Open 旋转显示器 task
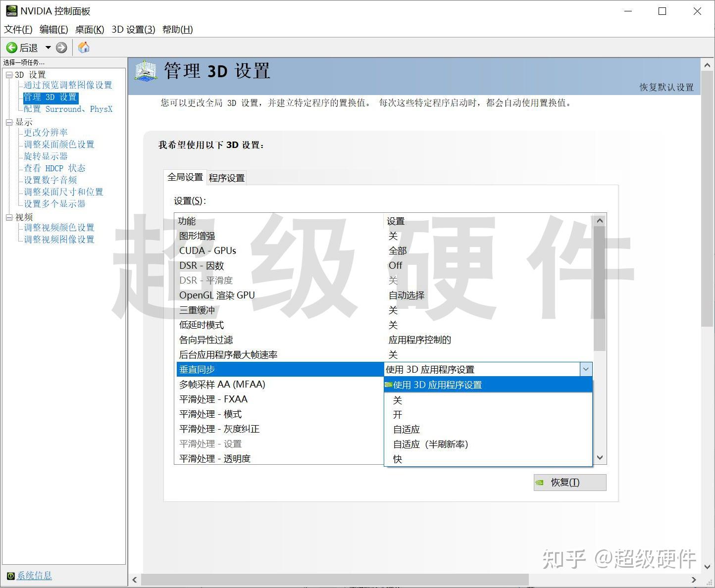715x588 pixels. [46, 156]
